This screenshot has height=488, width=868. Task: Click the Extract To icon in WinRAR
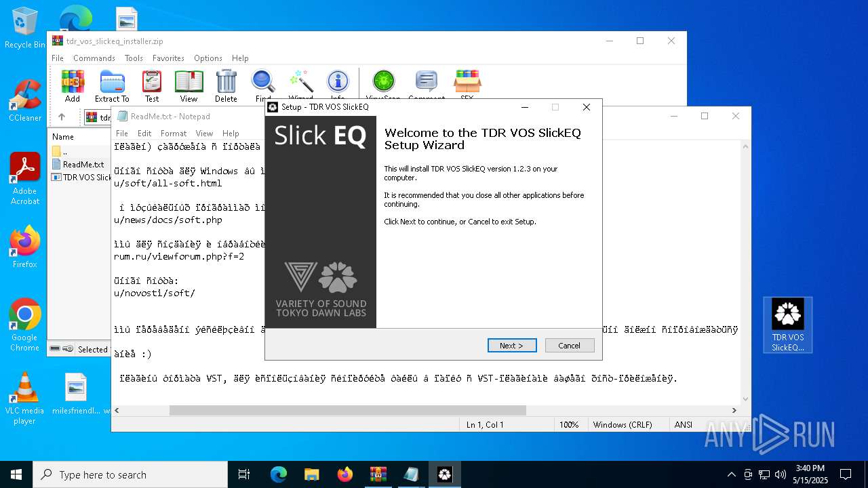(x=112, y=86)
